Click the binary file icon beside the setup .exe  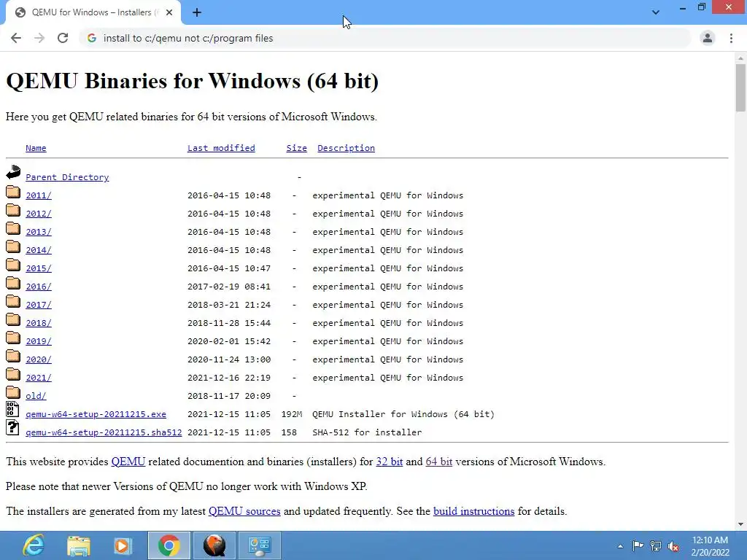coord(12,410)
